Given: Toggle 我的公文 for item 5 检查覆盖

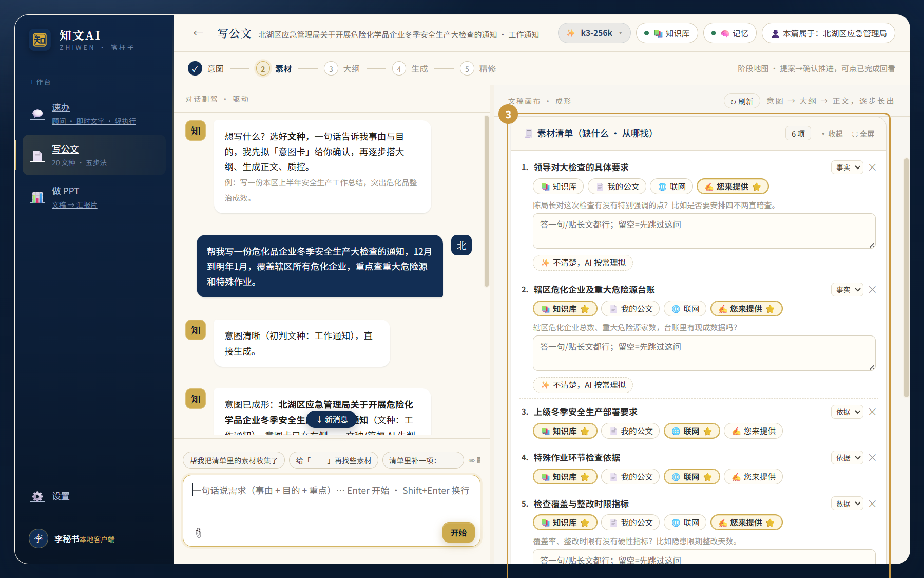Looking at the screenshot, I should tap(630, 523).
